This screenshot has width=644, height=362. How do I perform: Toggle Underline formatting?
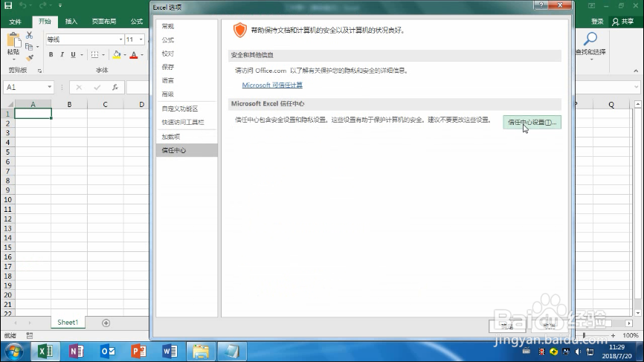click(x=73, y=54)
